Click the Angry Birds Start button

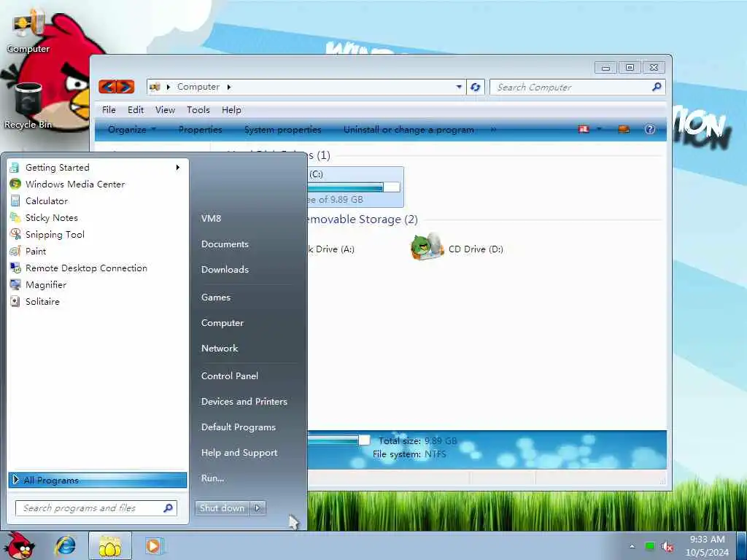[x=18, y=545]
